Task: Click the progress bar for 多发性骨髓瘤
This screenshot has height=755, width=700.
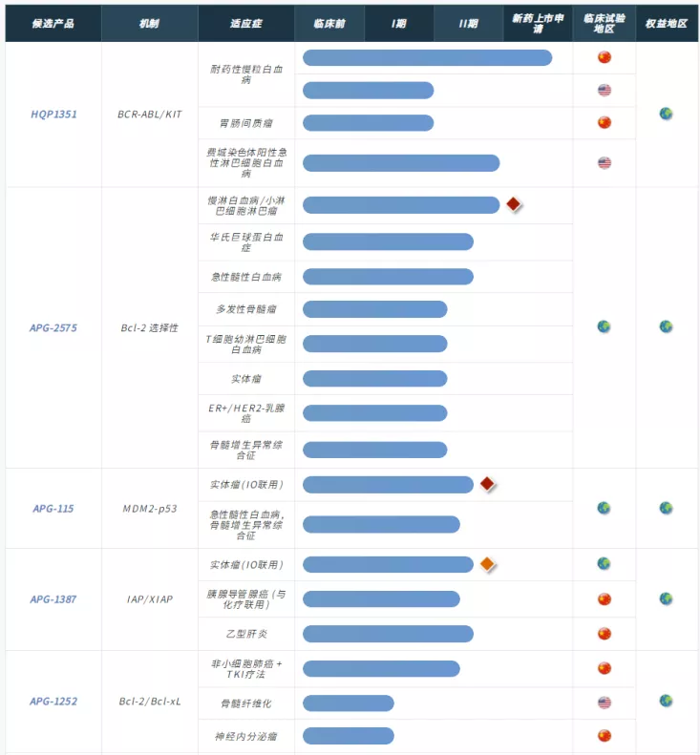Action: point(374,309)
